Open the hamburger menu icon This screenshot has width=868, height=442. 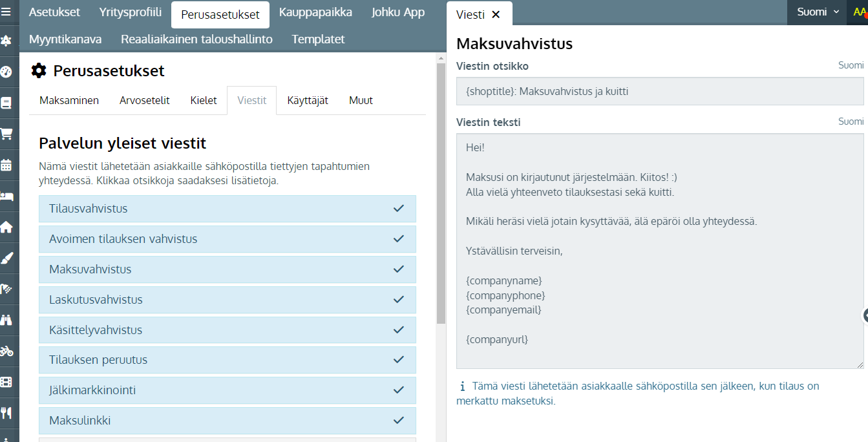coord(6,11)
